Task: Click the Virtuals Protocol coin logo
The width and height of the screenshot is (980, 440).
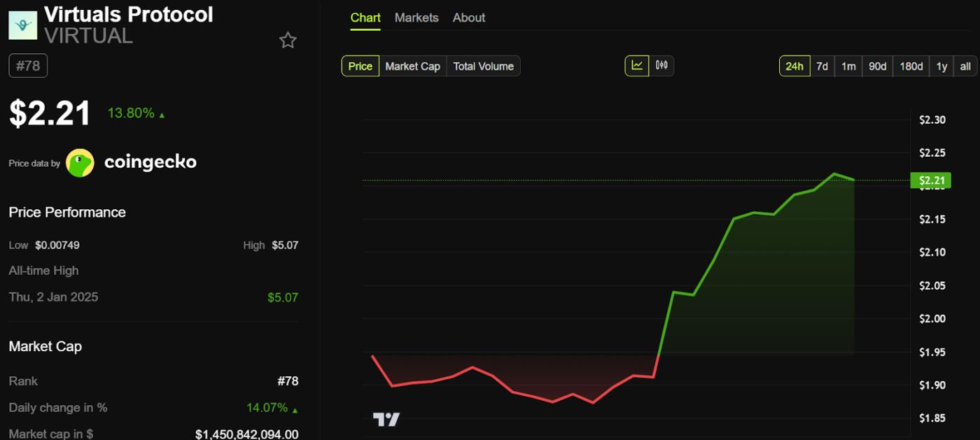Action: point(22,24)
